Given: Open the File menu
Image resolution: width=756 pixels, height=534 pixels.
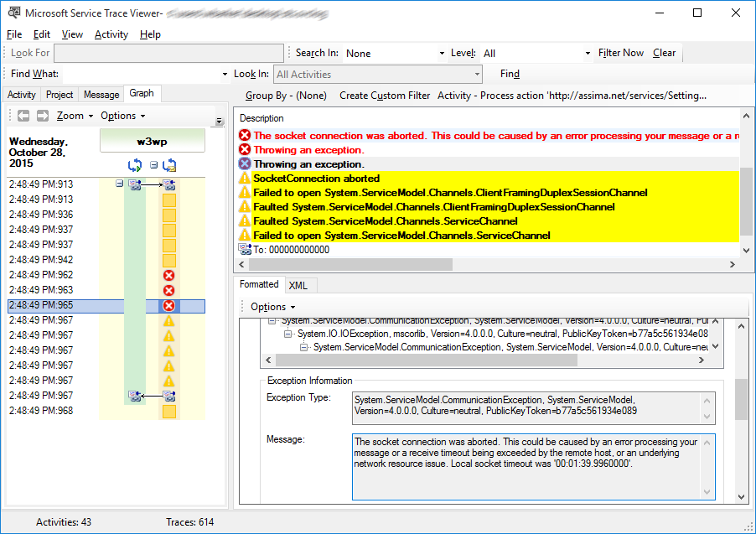Looking at the screenshot, I should 14,34.
